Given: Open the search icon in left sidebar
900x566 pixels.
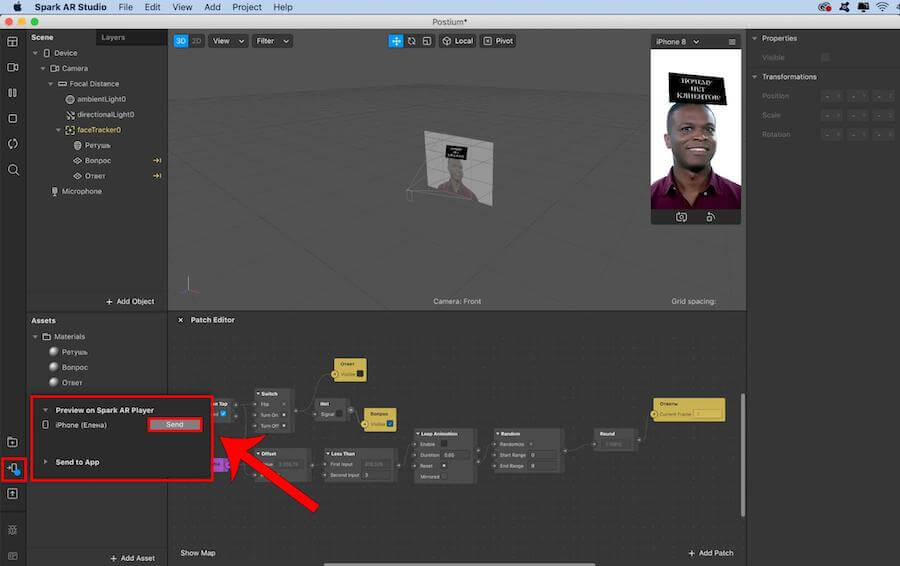Looking at the screenshot, I should pos(13,170).
